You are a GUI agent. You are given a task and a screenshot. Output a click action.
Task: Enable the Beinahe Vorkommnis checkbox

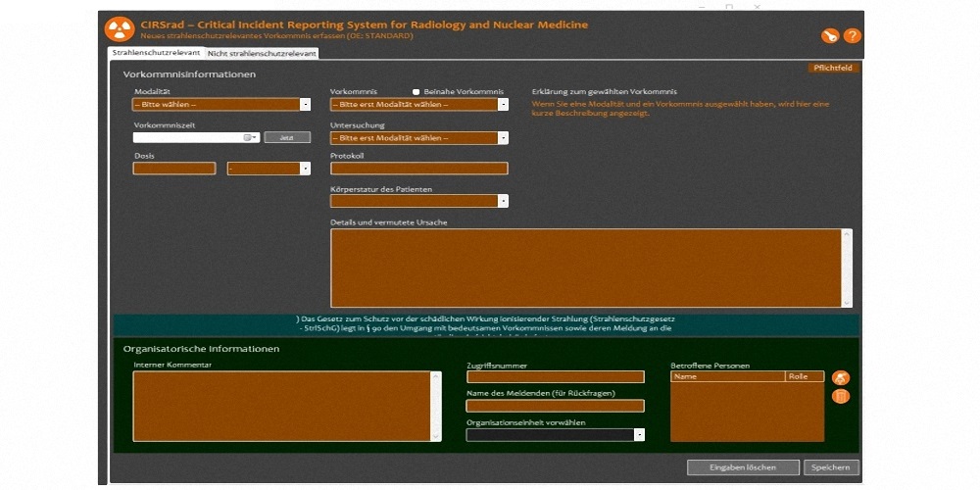(x=416, y=91)
